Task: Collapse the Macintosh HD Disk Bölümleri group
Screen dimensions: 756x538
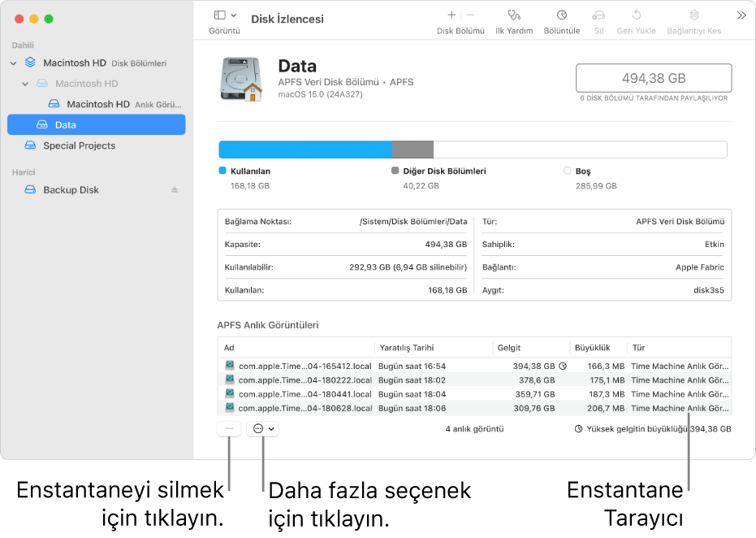Action: pos(14,63)
